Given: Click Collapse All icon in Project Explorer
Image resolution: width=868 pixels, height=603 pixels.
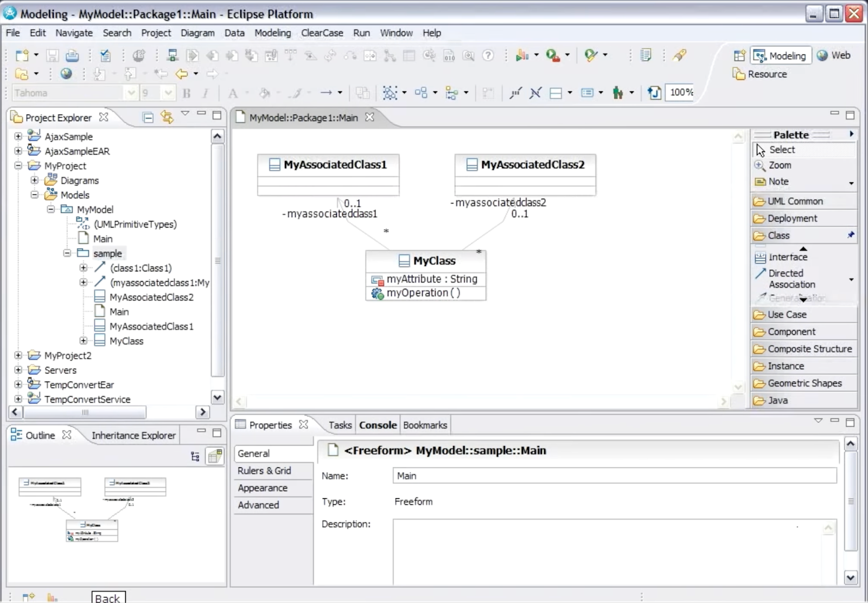Looking at the screenshot, I should (x=148, y=117).
